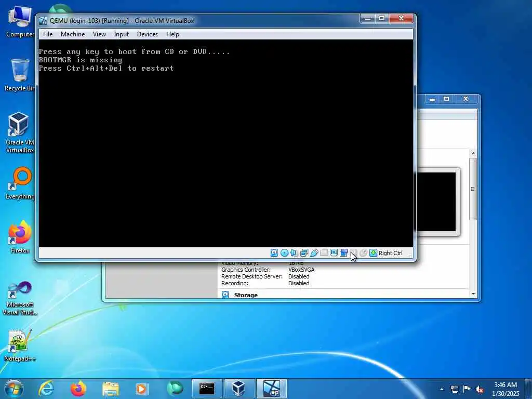The image size is (532, 399).
Task: Click the network tray icon
Action: (x=455, y=389)
